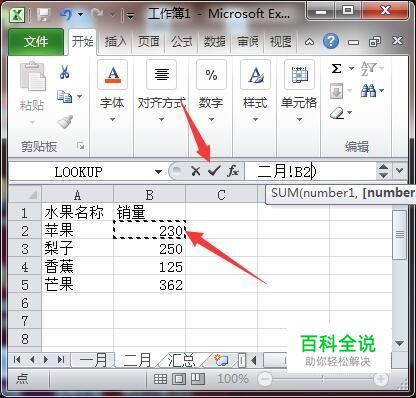416x398 pixels.
Task: Open Customize Quick Access Toolbar dropdown
Action: click(130, 15)
